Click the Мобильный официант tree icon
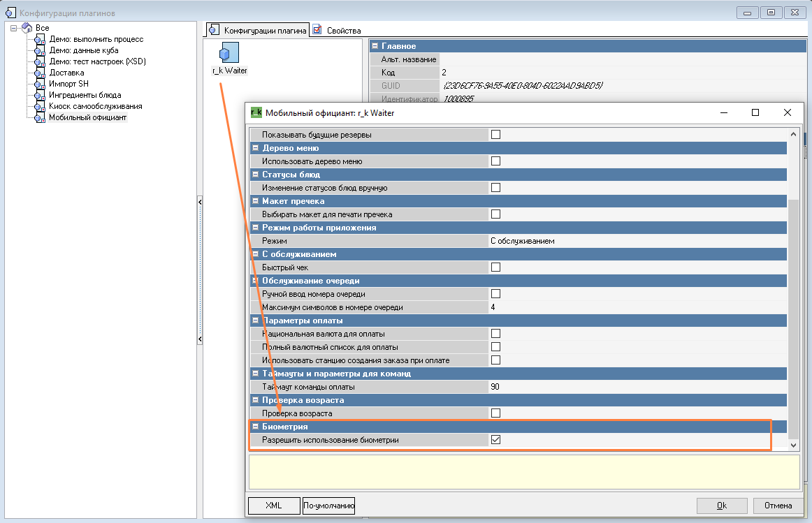The height and width of the screenshot is (523, 812). 40,117
